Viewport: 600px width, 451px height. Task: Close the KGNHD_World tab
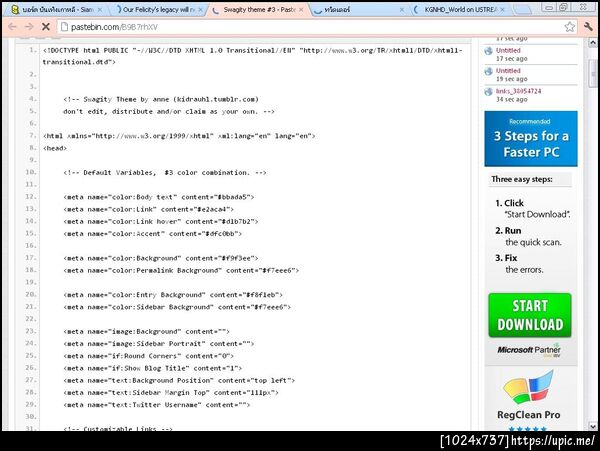pyautogui.click(x=502, y=10)
